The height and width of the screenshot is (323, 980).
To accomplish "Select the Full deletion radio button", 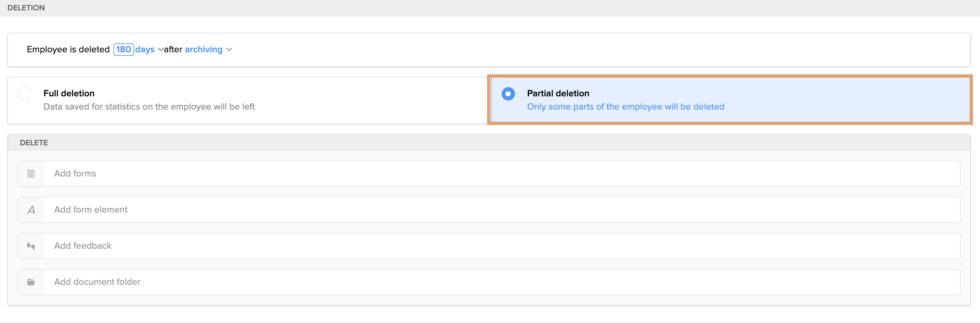I will point(24,94).
